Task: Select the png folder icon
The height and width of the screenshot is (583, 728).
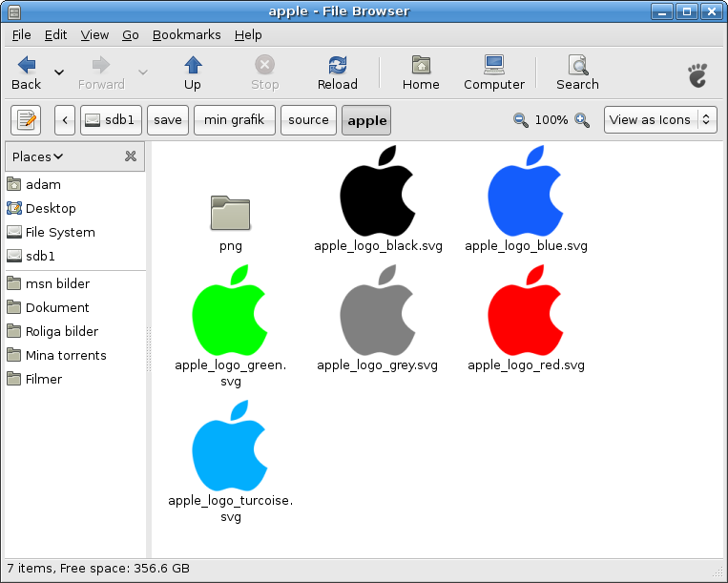Action: pyautogui.click(x=230, y=213)
